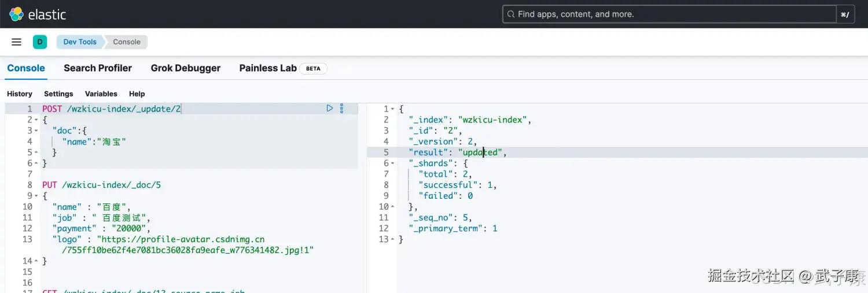
Task: Fold the "doc" object at line 3
Action: click(36, 131)
